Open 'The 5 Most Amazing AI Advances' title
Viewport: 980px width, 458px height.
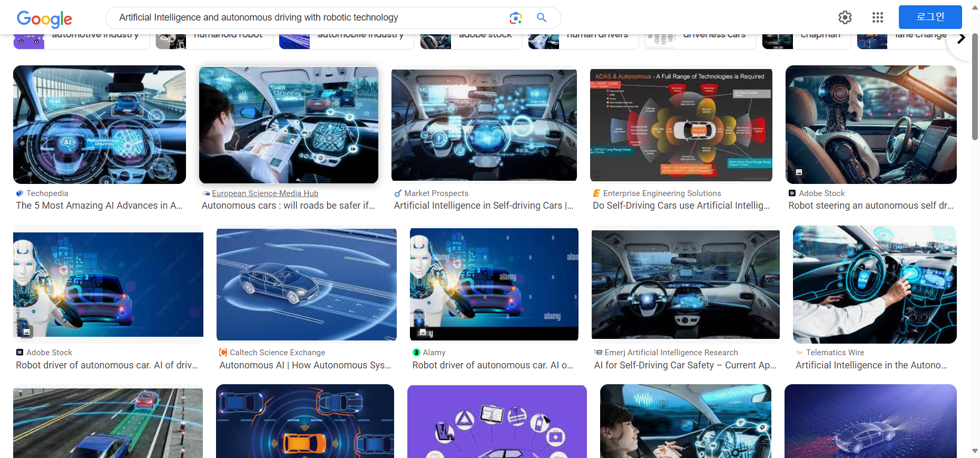[x=99, y=206]
